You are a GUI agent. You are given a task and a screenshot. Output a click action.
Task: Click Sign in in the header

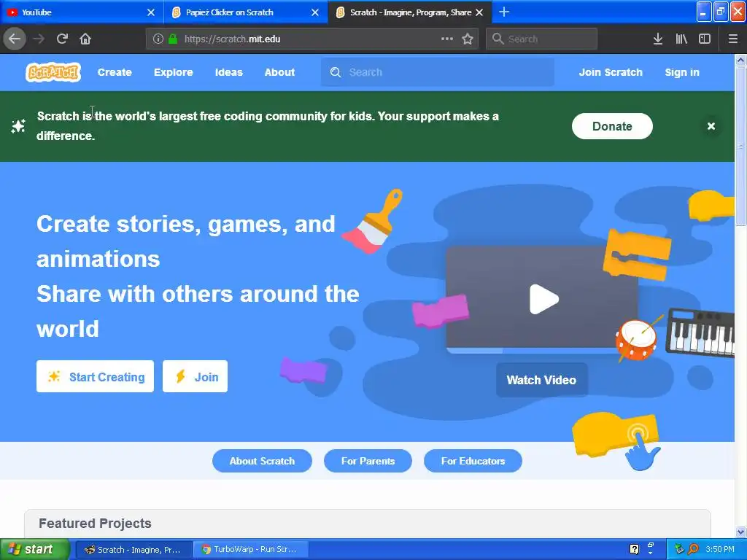[x=682, y=72]
